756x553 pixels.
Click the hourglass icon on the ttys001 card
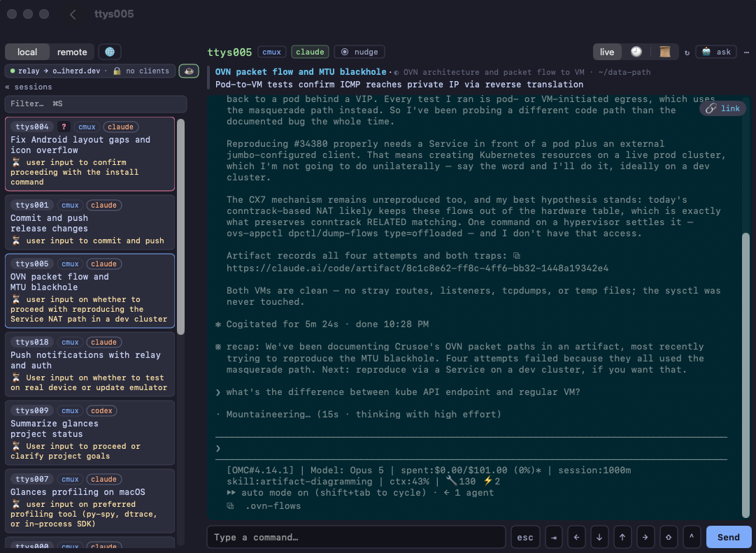(x=16, y=240)
